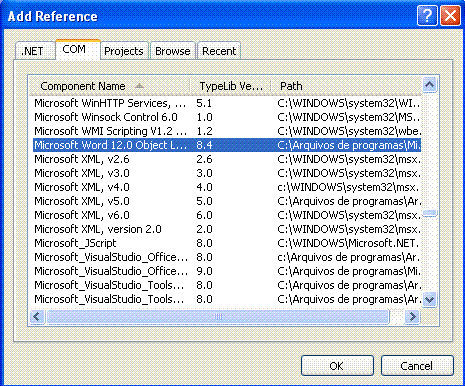
Task: Click the vertical scrollbar thumb
Action: coord(429,213)
